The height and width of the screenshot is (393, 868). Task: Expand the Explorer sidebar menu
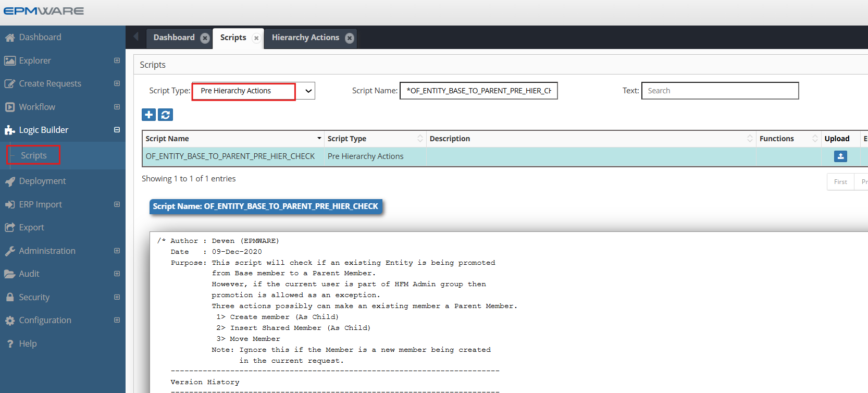[117, 60]
